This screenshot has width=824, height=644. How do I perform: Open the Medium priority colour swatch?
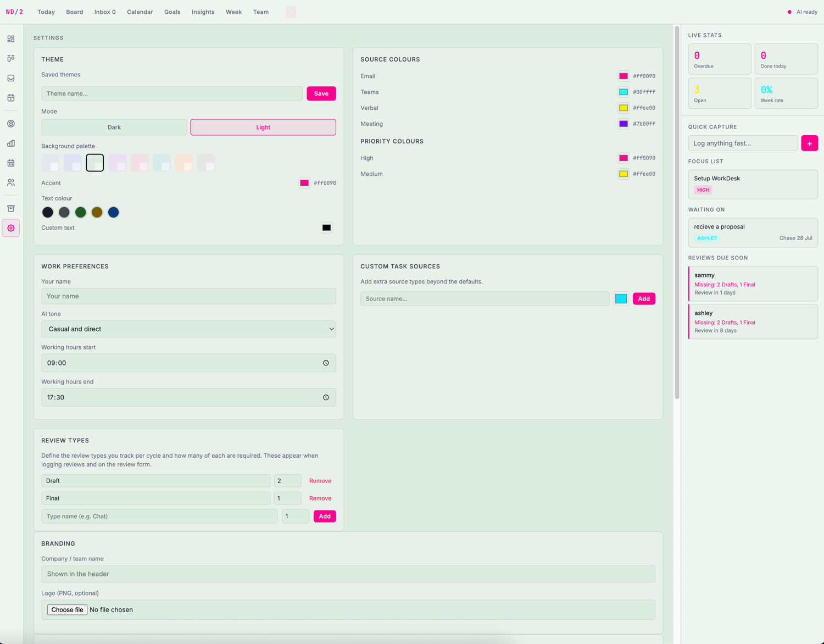click(x=623, y=174)
